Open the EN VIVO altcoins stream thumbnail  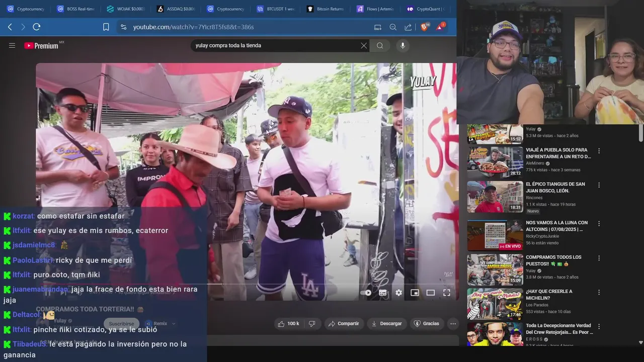[495, 235]
